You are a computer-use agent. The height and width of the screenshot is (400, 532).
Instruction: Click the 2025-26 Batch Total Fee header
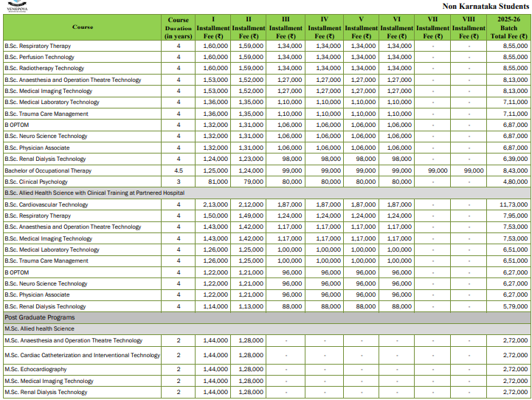pos(508,27)
